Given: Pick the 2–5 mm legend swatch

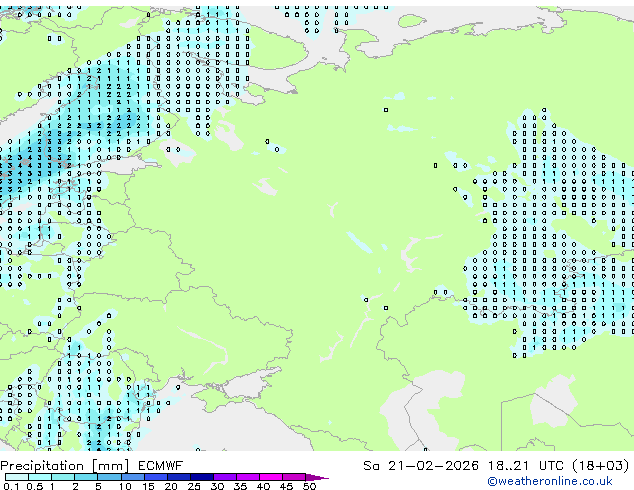Looking at the screenshot, I should 86,477.
